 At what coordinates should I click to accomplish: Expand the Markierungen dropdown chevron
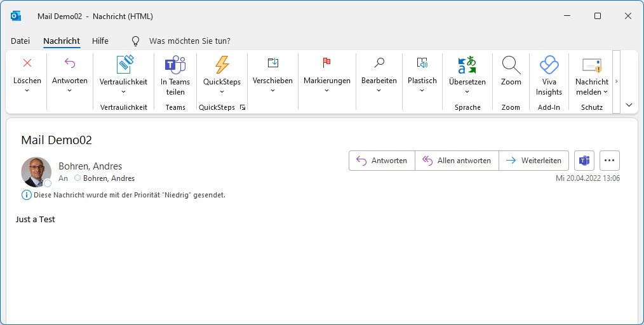pos(327,90)
